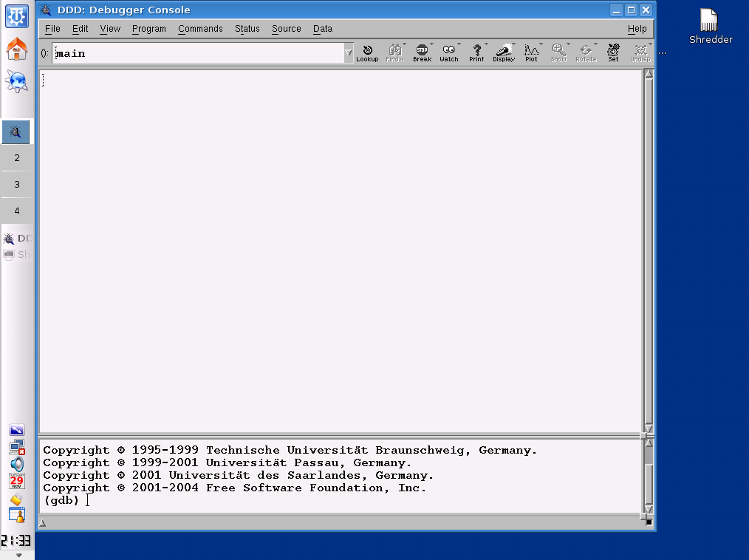749x560 pixels.
Task: Open the Status menu
Action: (247, 29)
